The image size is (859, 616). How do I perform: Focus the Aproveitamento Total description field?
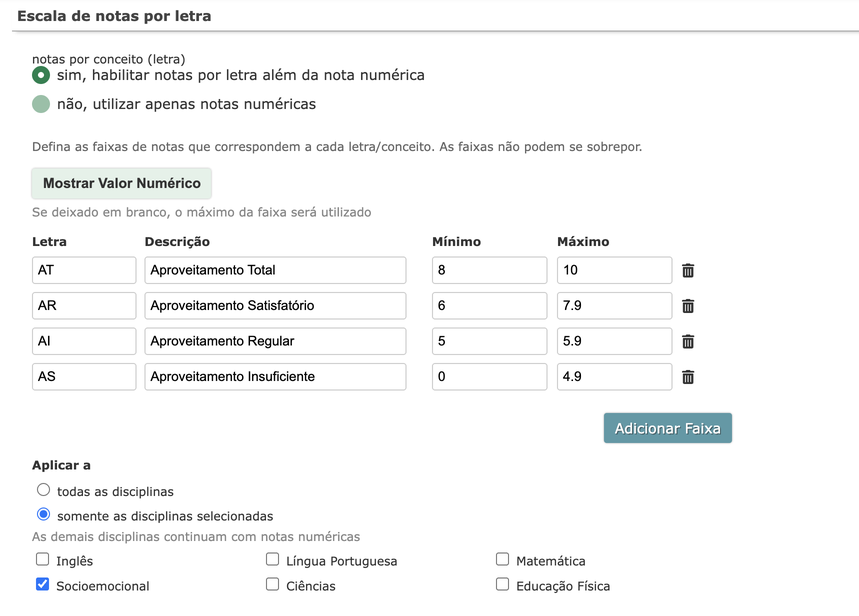275,270
